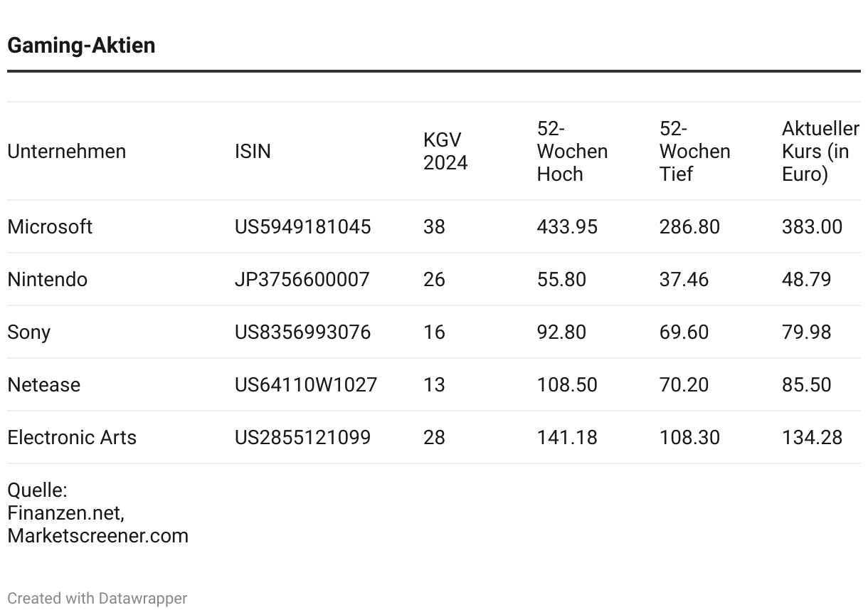This screenshot has height=615, width=868.
Task: Click Nintendo ISIN JP3756600007
Action: (x=302, y=279)
